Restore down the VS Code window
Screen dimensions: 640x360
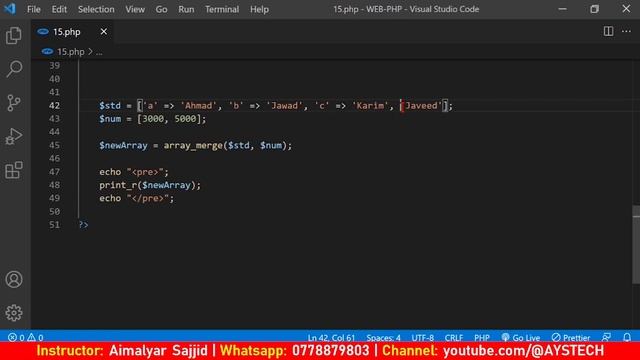pos(594,9)
